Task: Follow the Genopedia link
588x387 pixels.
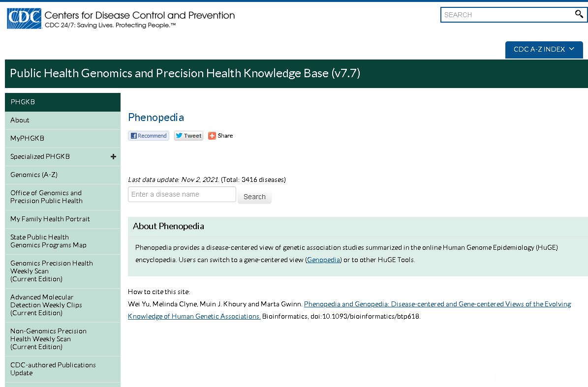Action: pyautogui.click(x=324, y=260)
